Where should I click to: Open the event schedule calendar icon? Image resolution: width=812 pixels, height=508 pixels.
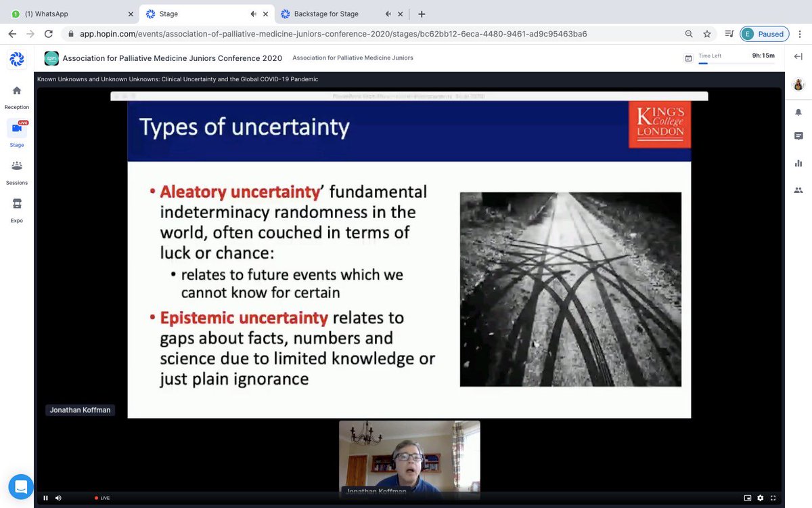pyautogui.click(x=688, y=58)
